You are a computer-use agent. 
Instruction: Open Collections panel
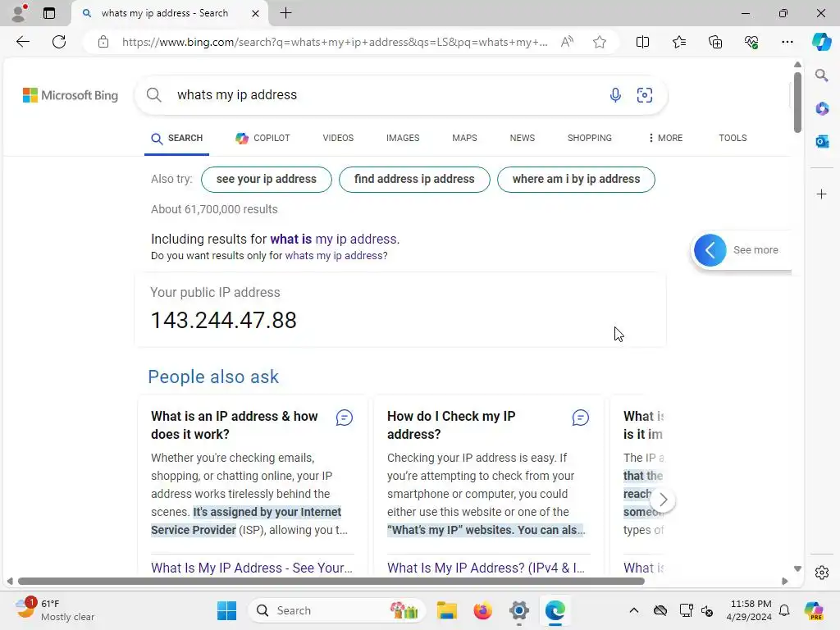[715, 42]
